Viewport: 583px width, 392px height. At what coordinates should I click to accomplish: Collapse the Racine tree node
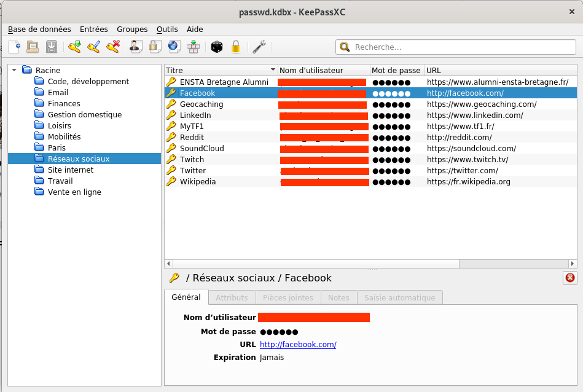pos(14,69)
